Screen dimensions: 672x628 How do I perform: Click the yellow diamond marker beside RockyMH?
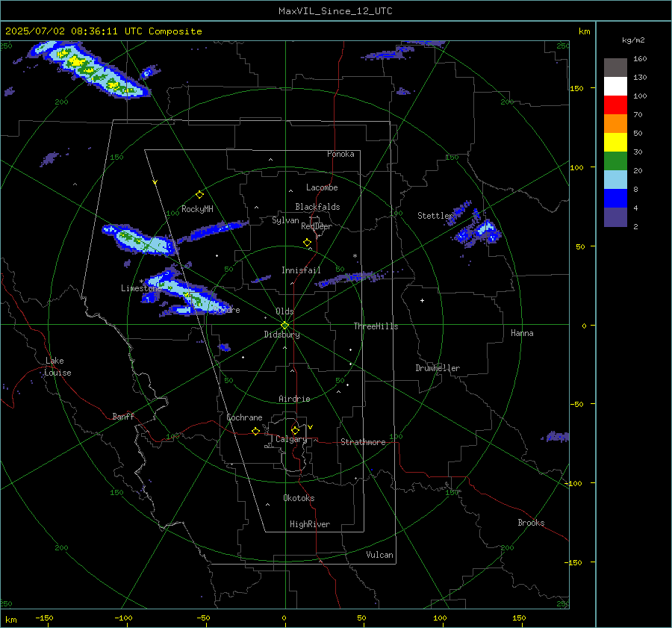click(199, 195)
